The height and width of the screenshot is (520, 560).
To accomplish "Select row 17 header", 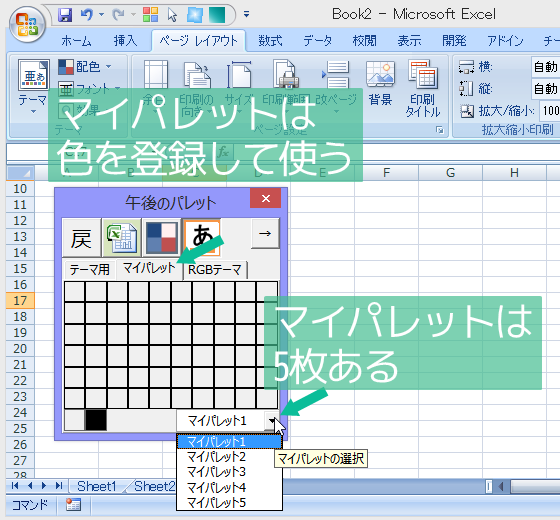I will click(x=20, y=300).
